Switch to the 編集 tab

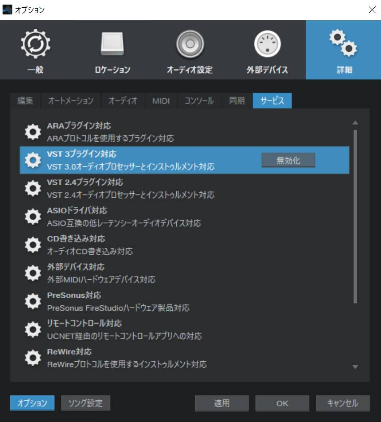(25, 101)
